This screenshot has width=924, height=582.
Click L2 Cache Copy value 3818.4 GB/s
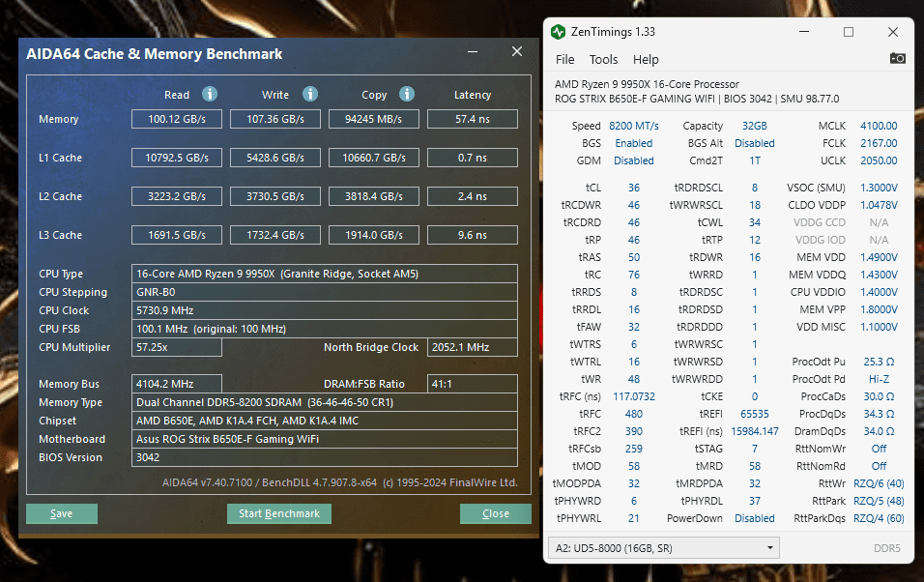tap(374, 196)
